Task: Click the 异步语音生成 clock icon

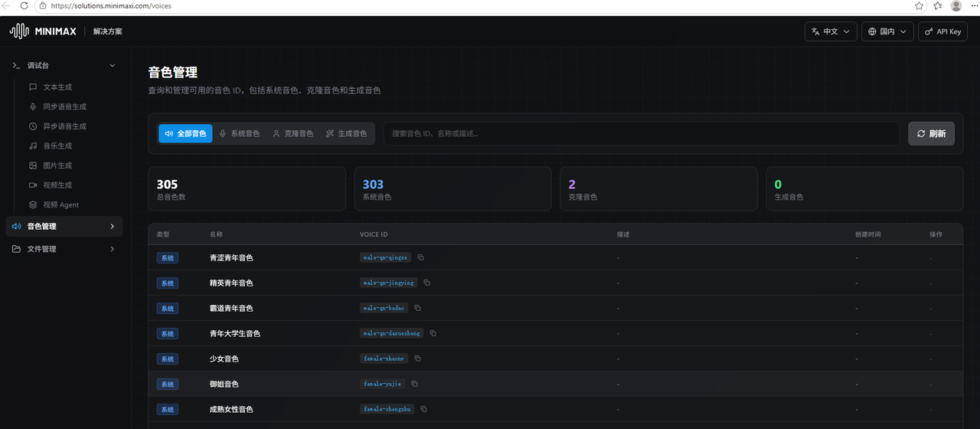Action: pyautogui.click(x=33, y=126)
